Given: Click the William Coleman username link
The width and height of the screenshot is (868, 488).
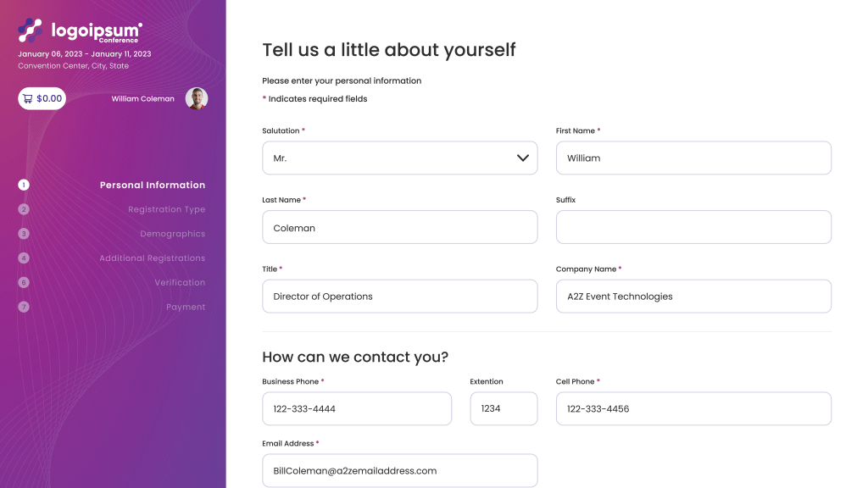Looking at the screenshot, I should pos(142,99).
